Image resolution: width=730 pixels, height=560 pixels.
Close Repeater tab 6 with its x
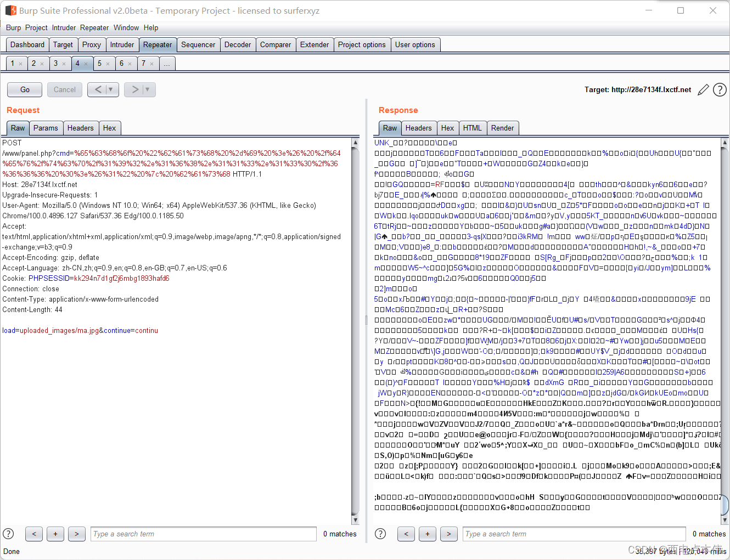click(130, 64)
